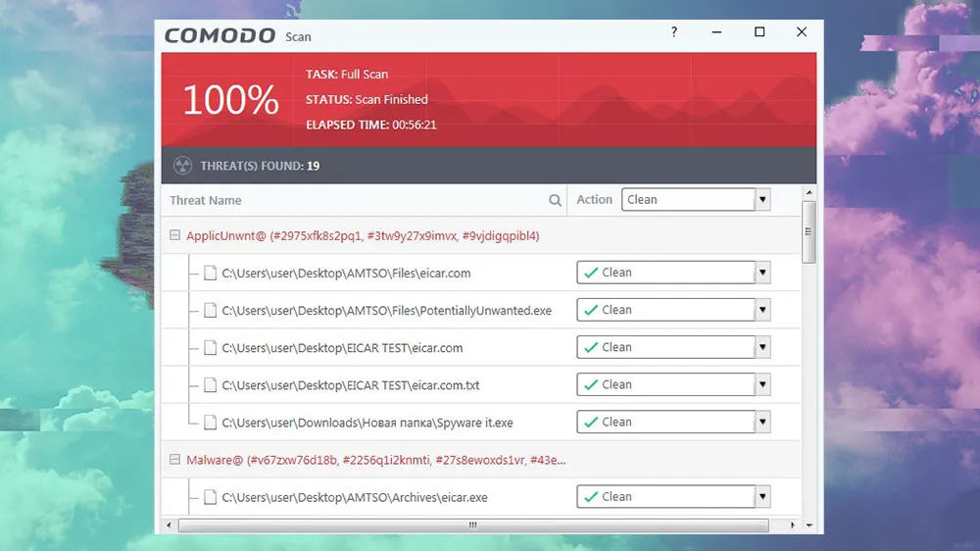This screenshot has height=551, width=980.
Task: Click the help question mark icon
Action: tap(674, 32)
